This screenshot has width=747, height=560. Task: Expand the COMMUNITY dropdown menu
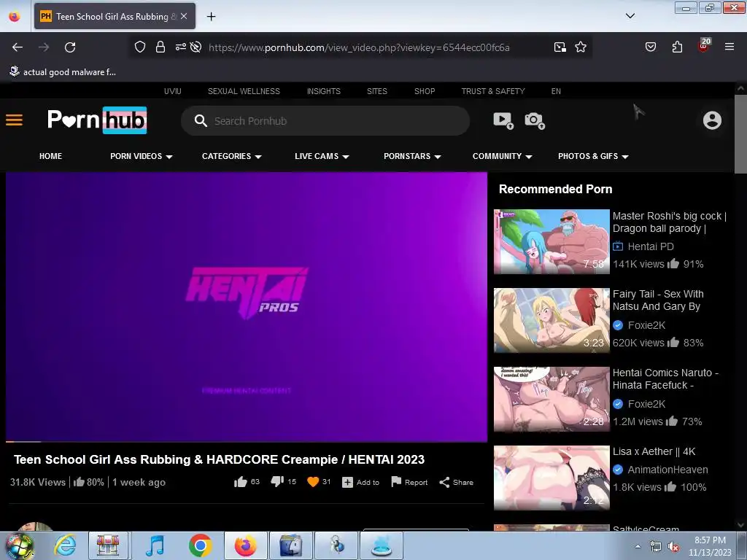point(502,156)
